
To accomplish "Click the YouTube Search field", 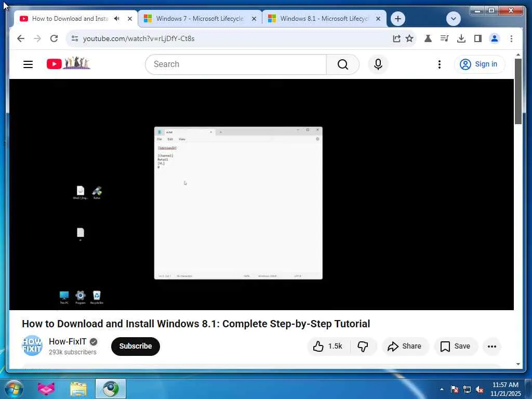I will click(x=236, y=64).
